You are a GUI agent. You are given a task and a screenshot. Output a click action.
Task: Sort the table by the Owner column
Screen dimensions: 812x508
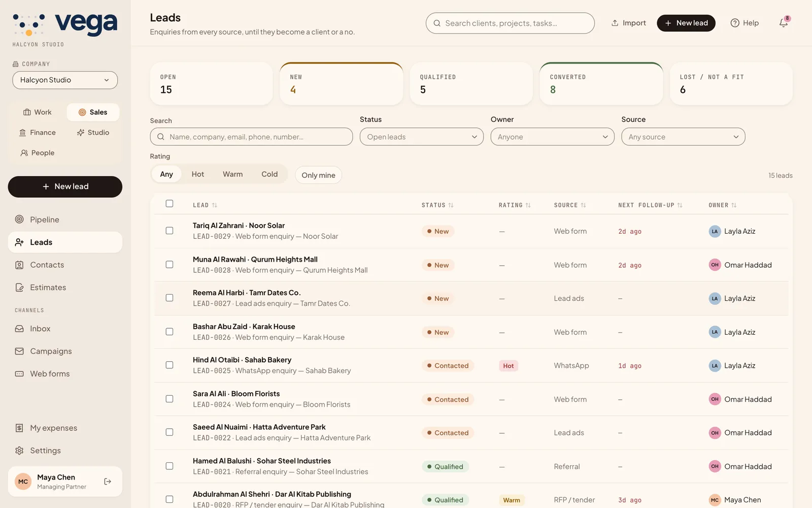[x=723, y=205]
